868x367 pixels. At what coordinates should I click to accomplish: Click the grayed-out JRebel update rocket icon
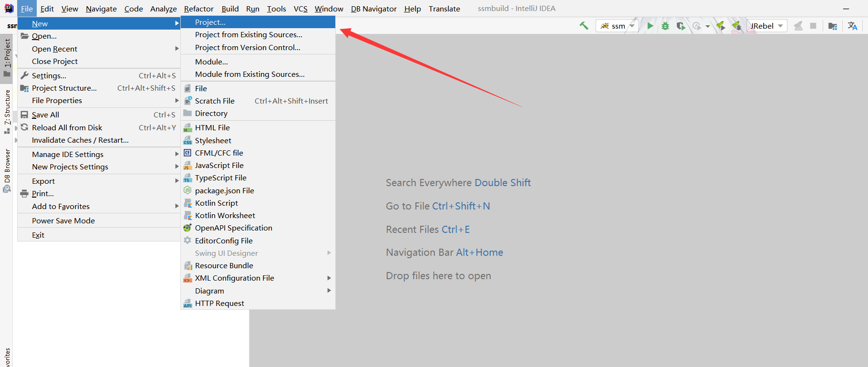[x=798, y=26]
